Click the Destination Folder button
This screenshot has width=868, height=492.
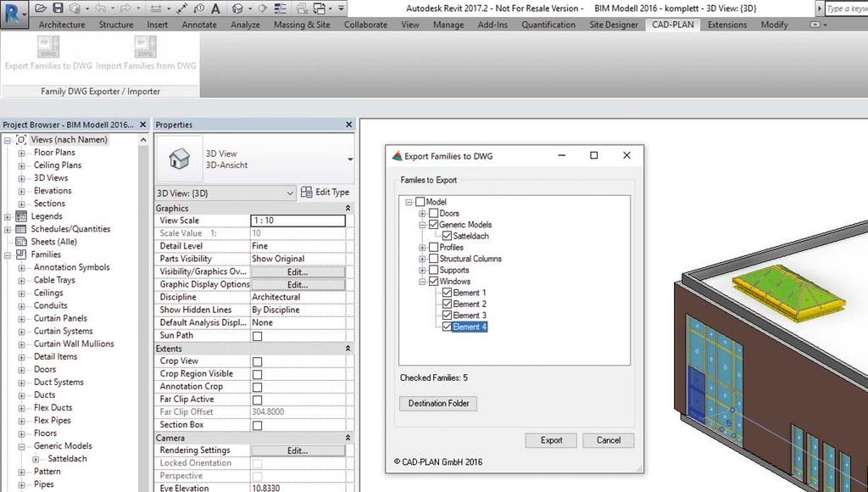(438, 403)
